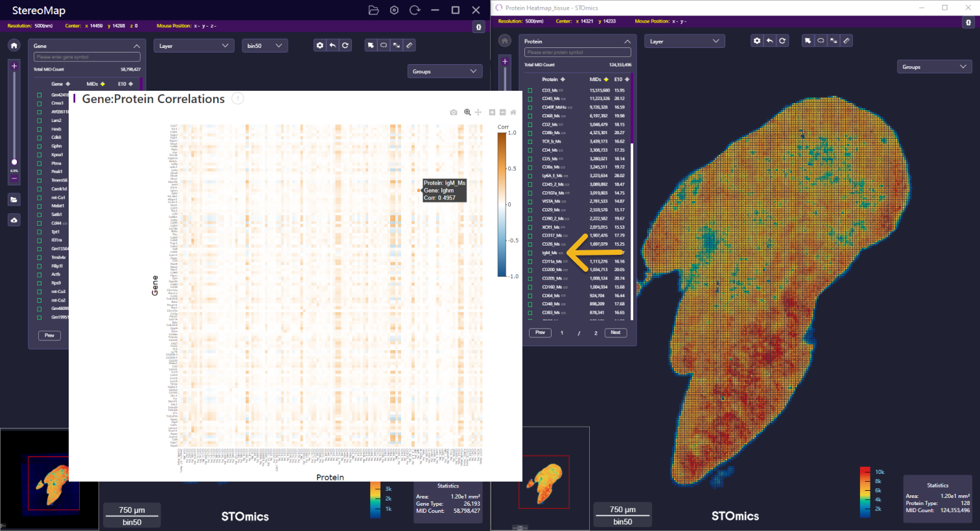Click the open-folder icon in StereoMap title bar
980x531 pixels.
[x=373, y=10]
